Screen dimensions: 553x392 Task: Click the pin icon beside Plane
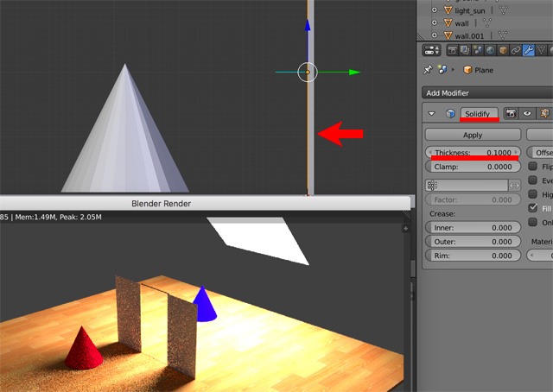coord(428,70)
